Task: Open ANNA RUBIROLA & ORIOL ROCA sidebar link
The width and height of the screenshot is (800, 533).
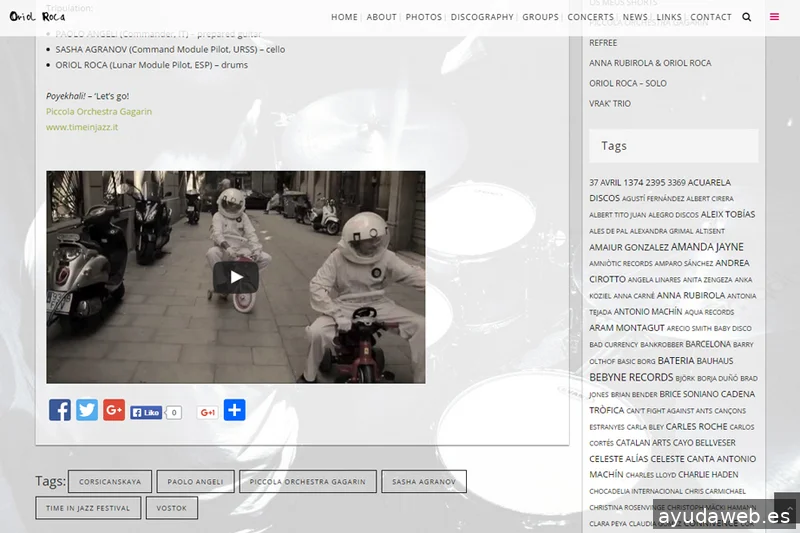Action: [x=650, y=63]
